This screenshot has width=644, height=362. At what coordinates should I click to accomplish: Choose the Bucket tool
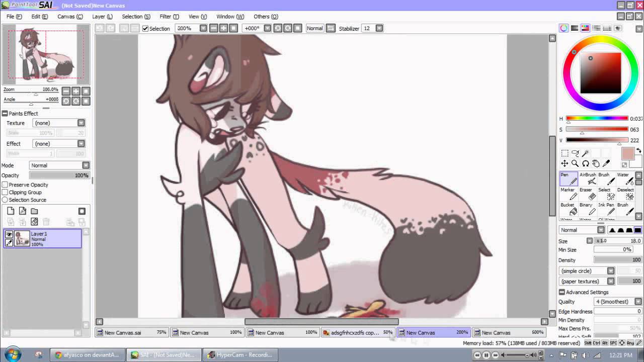point(569,209)
